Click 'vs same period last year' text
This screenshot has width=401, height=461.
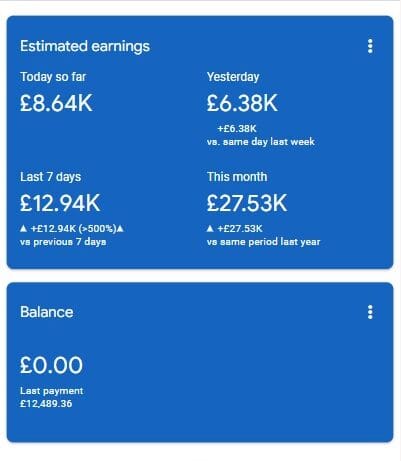pos(263,242)
